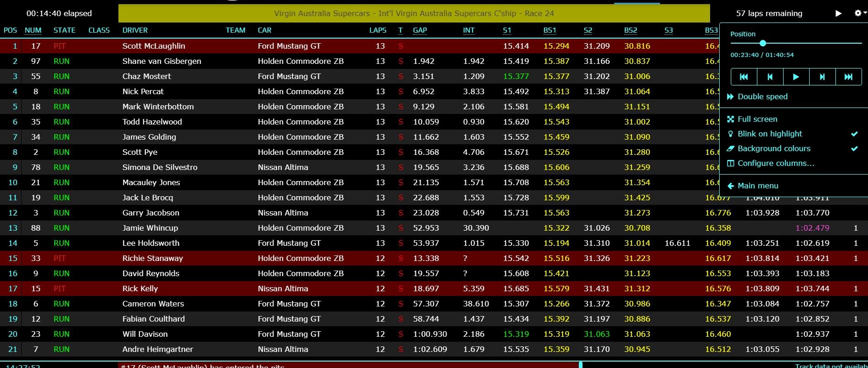This screenshot has height=368, width=868.
Task: Skip to the end of the replay
Action: pyautogui.click(x=848, y=77)
